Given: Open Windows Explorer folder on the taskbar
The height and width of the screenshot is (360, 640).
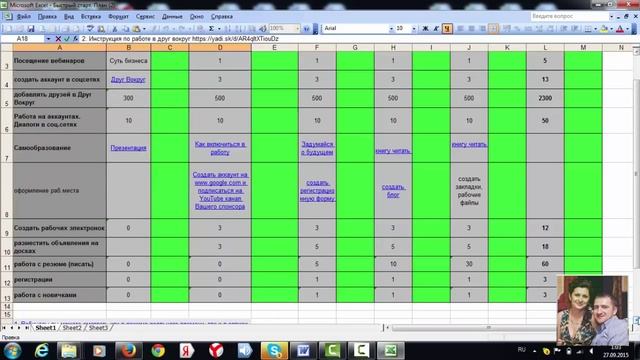Looking at the screenshot, I should tap(69, 351).
